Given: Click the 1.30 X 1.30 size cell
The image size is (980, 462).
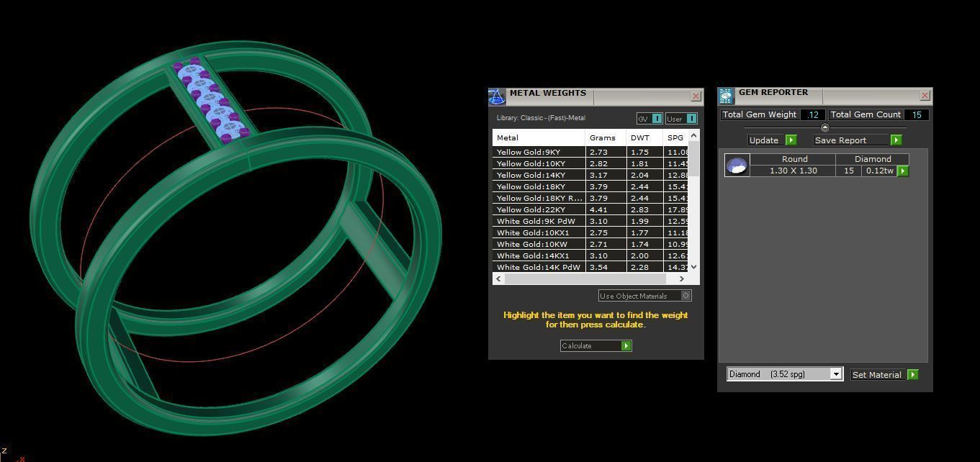Looking at the screenshot, I should 794,171.
